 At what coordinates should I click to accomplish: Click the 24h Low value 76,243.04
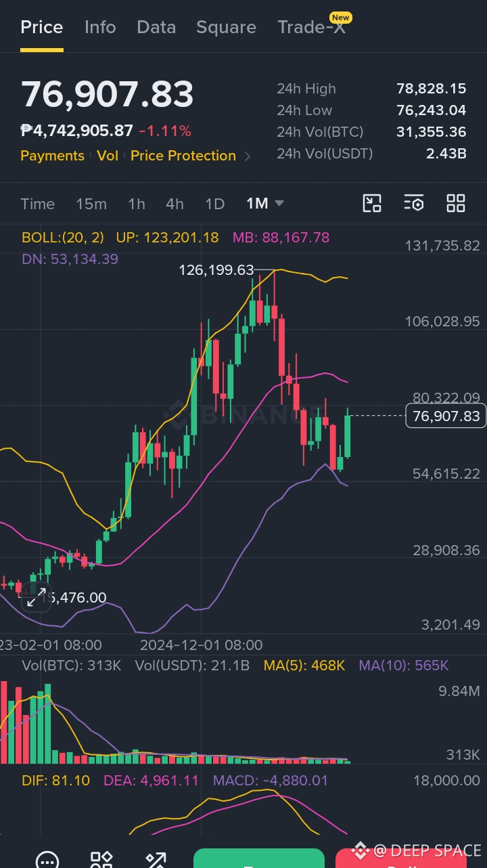click(431, 110)
